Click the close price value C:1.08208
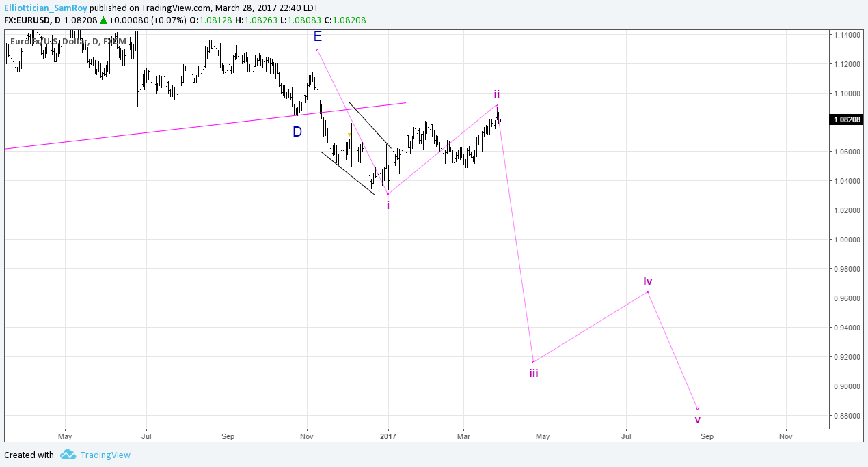Image resolution: width=868 pixels, height=467 pixels. 344,20
